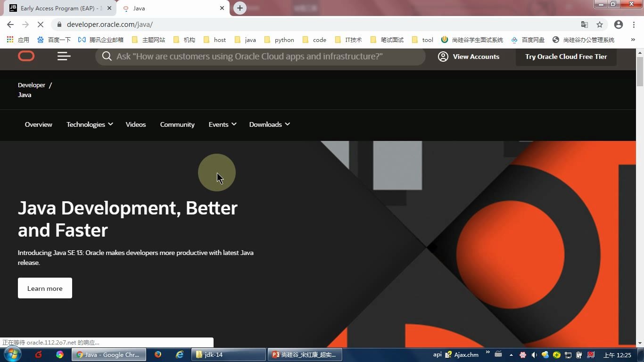Open Chrome profile avatar
The image size is (644, 362).
click(619, 25)
